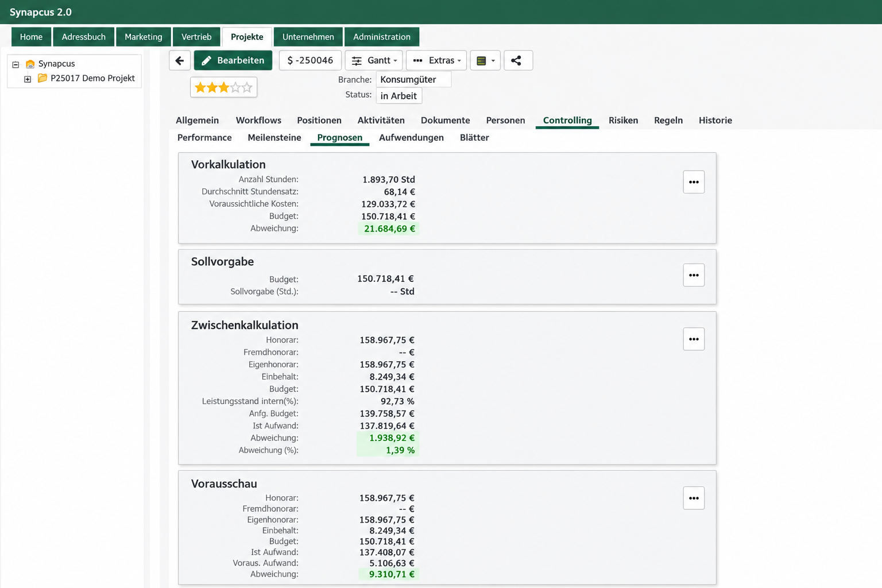882x588 pixels.
Task: Go back using the left arrow button
Action: 180,60
